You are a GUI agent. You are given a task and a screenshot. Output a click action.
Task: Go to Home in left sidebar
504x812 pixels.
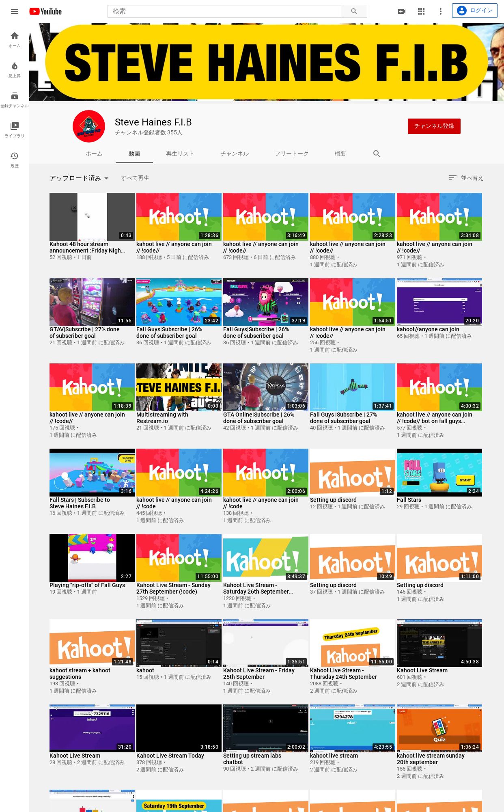[15, 40]
